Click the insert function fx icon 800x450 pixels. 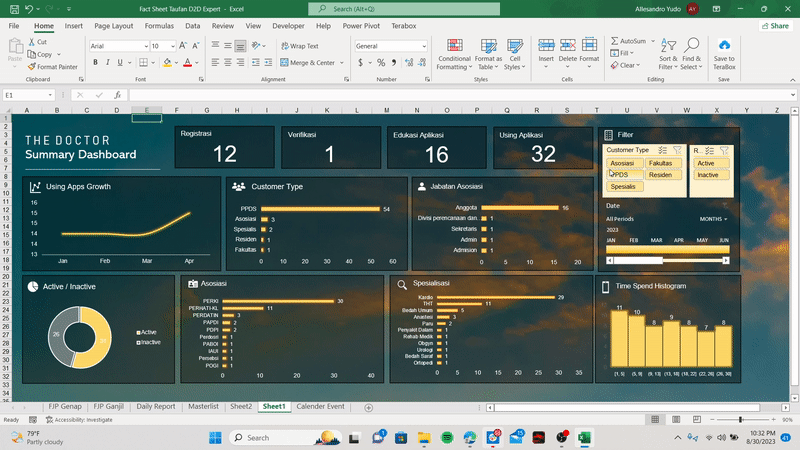pyautogui.click(x=117, y=95)
